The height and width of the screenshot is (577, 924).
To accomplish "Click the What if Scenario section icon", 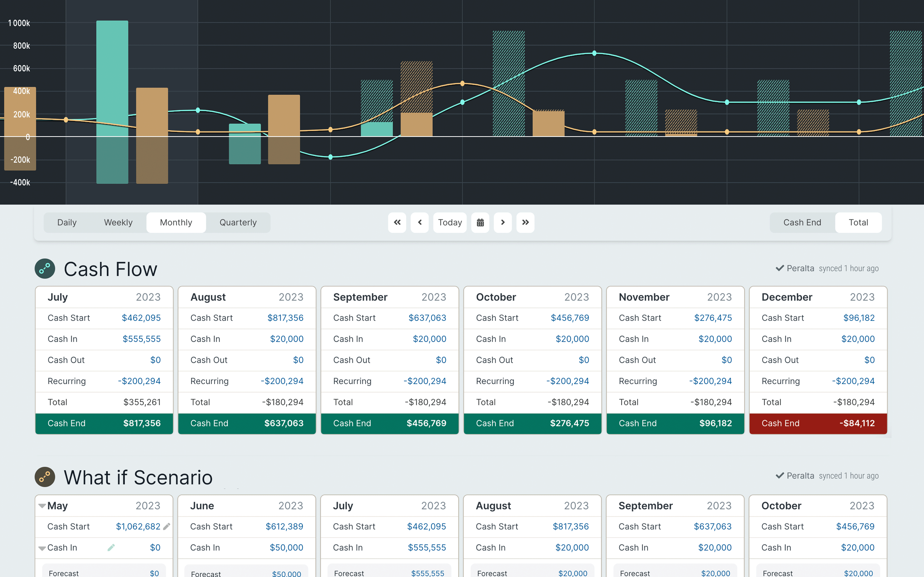I will (x=45, y=477).
